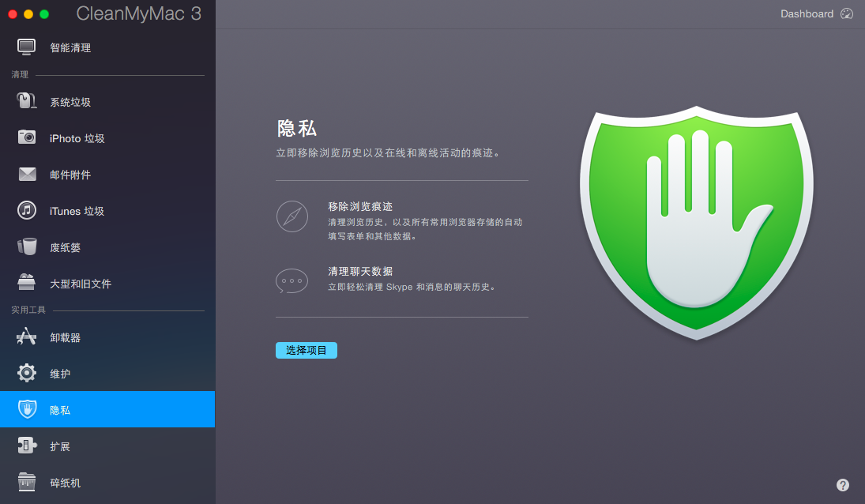Viewport: 865px width, 504px height.
Task: Open 邮件附件 module
Action: point(107,175)
